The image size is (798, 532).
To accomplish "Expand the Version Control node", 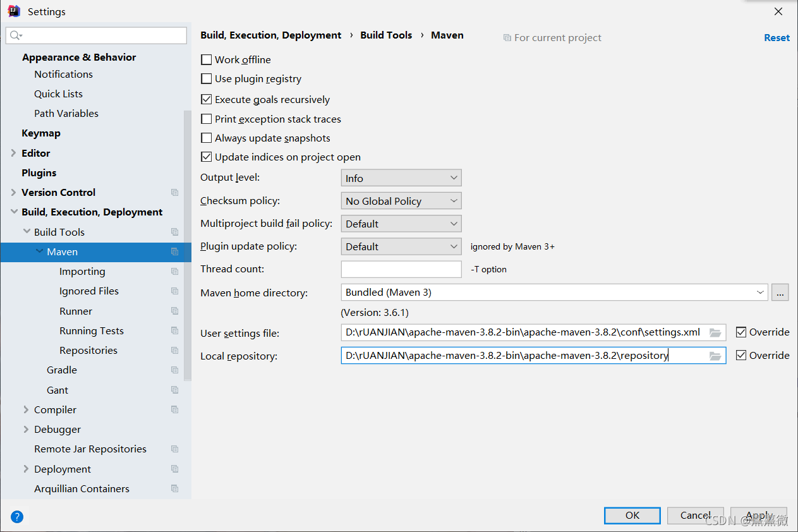I will 14,192.
